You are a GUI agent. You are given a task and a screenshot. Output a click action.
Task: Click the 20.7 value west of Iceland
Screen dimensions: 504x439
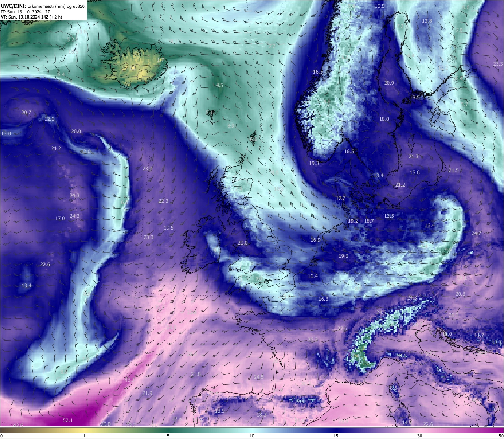(x=26, y=113)
